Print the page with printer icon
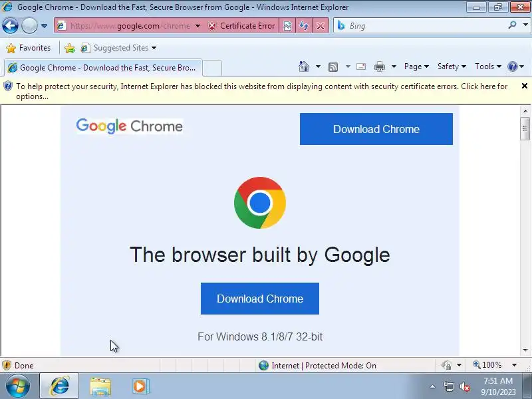This screenshot has height=399, width=532. click(x=379, y=67)
